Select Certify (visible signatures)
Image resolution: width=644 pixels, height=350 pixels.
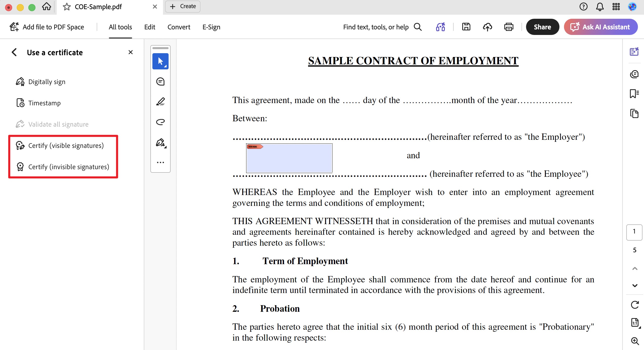(60, 146)
